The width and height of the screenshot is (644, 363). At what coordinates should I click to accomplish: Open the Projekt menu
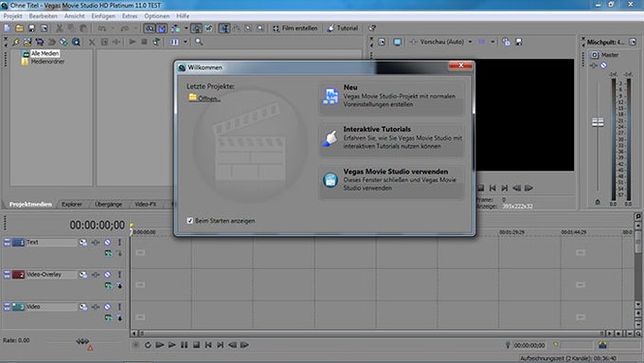click(12, 16)
